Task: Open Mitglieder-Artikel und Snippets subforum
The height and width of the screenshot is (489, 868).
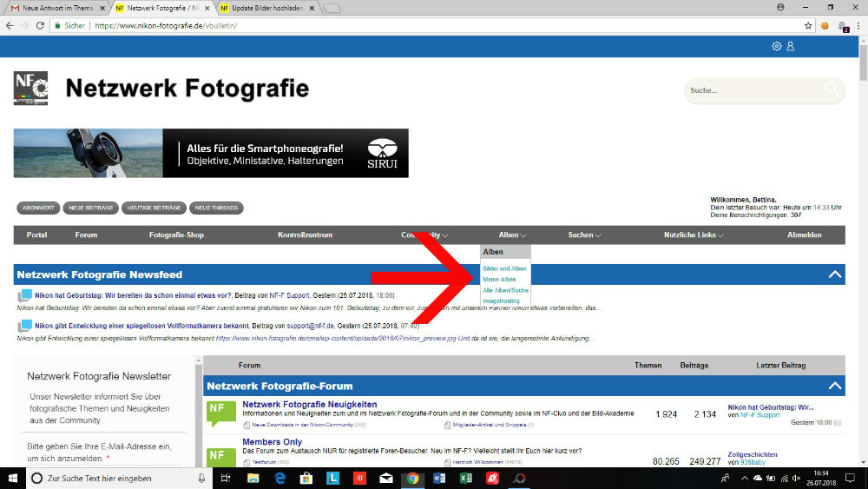Action: 490,426
